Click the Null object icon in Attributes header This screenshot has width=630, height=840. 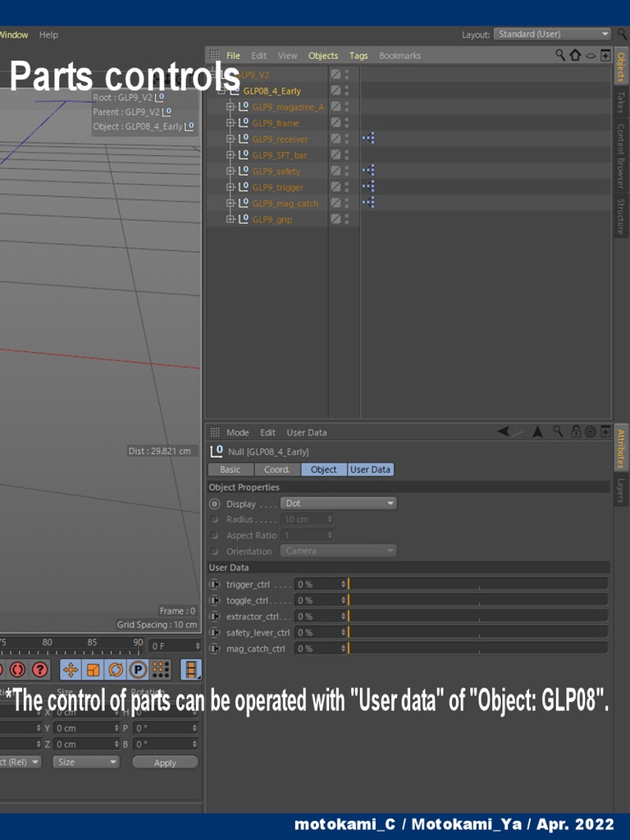(x=216, y=451)
